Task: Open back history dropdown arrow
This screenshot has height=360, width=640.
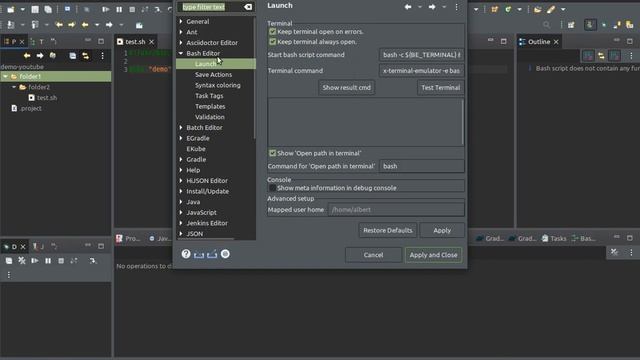Action: click(420, 7)
